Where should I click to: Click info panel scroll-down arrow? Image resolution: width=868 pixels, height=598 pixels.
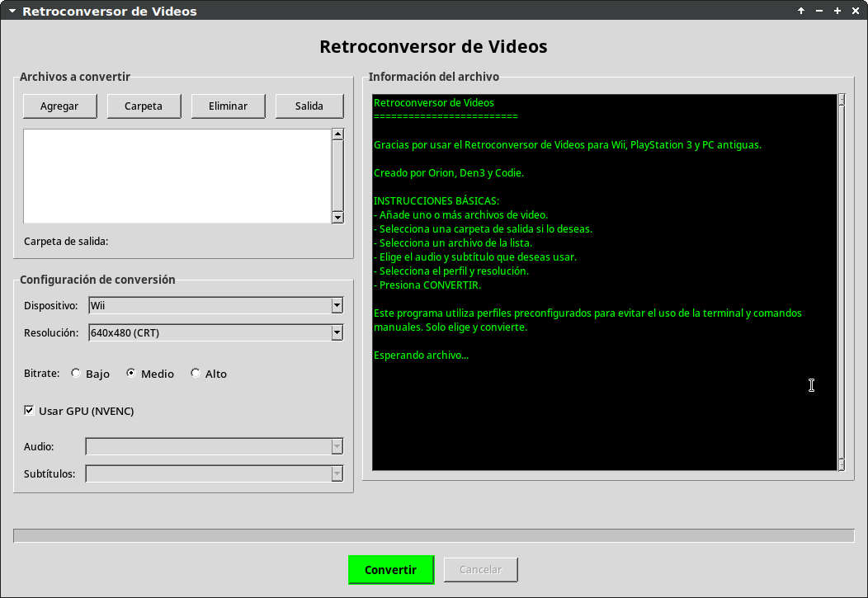pos(842,464)
